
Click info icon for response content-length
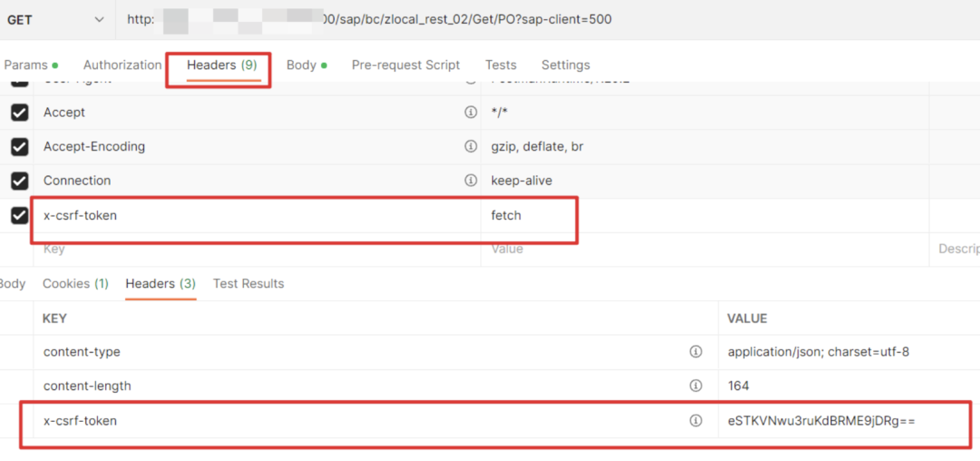[696, 386]
